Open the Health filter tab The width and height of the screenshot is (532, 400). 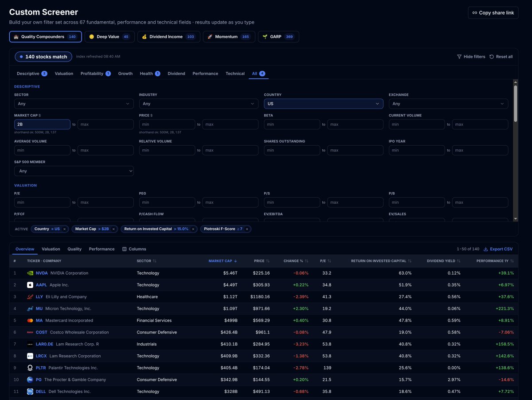(150, 74)
